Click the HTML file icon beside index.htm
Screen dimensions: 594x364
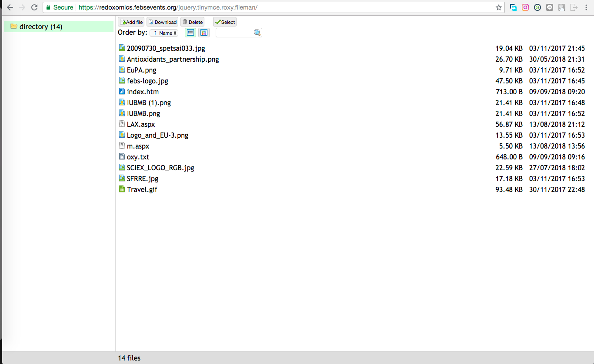coord(122,91)
